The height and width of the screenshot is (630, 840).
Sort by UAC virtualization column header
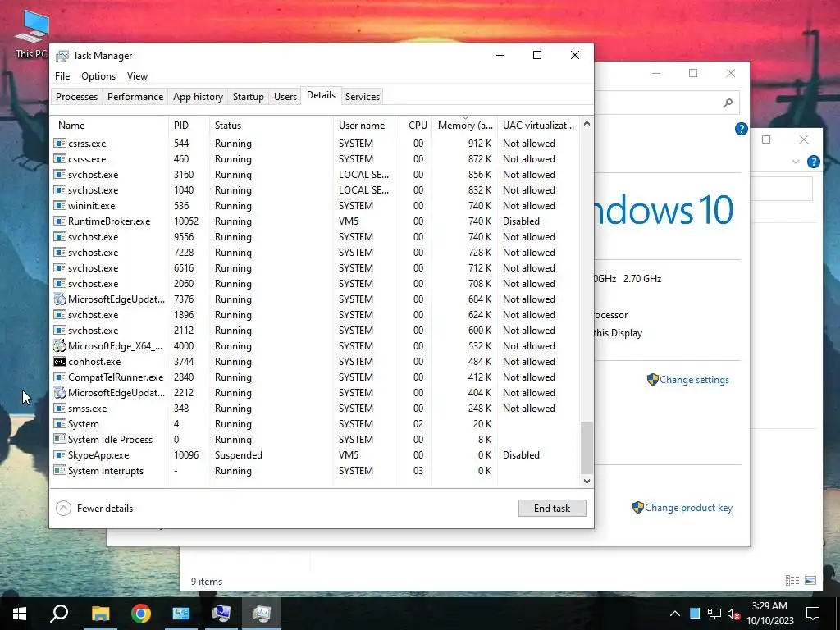click(538, 126)
